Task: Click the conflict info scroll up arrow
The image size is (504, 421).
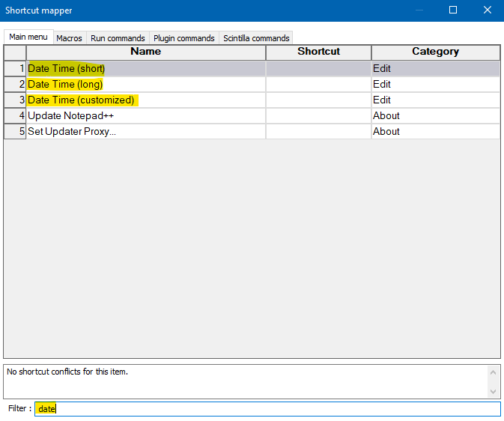Action: coord(493,372)
